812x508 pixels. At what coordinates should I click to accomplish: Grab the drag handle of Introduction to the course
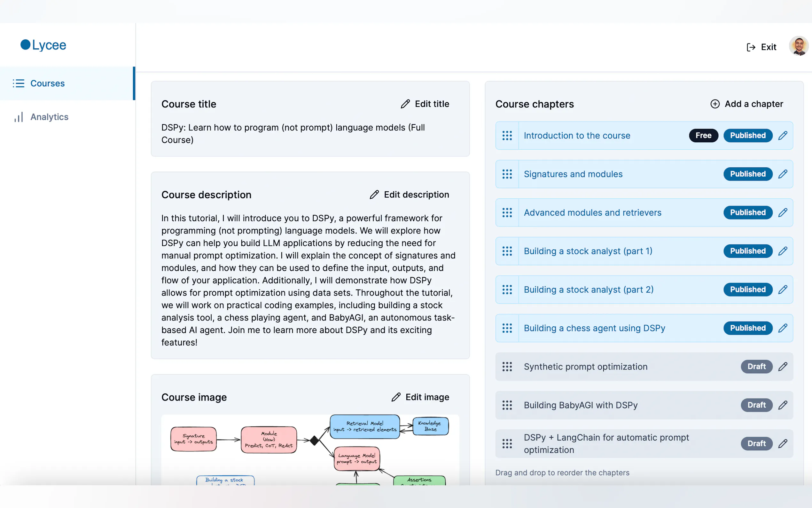point(507,136)
